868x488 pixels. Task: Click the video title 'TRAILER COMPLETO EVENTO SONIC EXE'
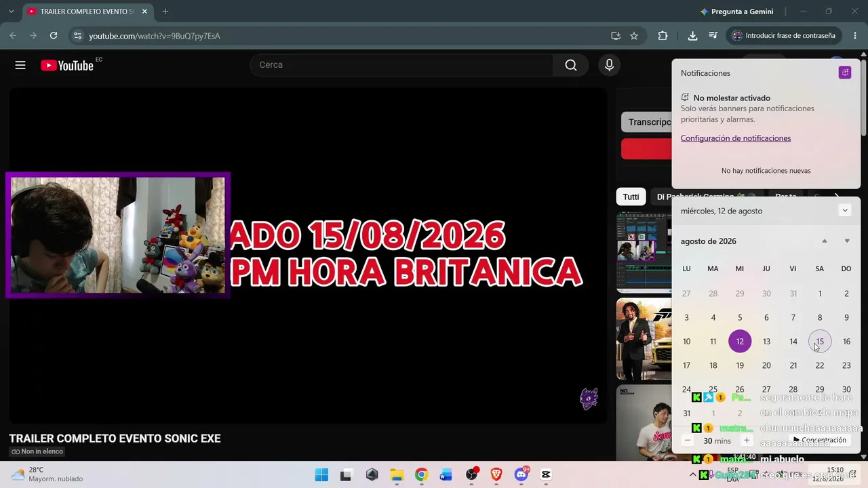tap(115, 439)
